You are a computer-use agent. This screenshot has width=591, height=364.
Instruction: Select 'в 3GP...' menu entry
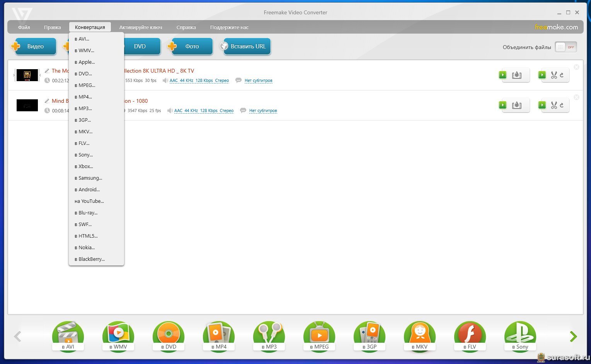tap(96, 120)
